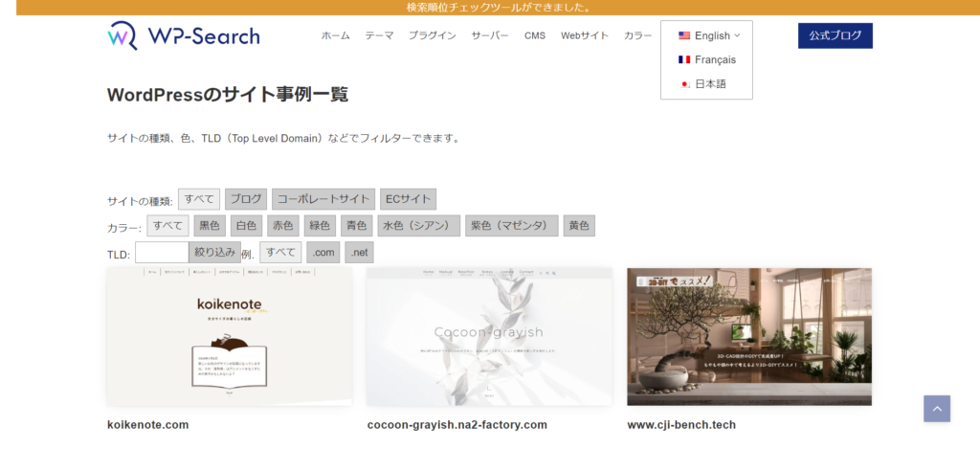Click the WP-Search logo icon
The image size is (980, 449).
pyautogui.click(x=122, y=35)
